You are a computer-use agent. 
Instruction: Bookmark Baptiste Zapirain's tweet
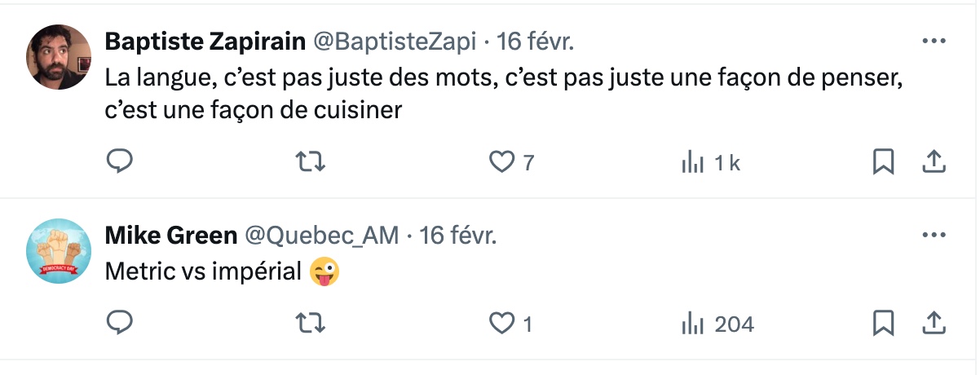coord(883,162)
